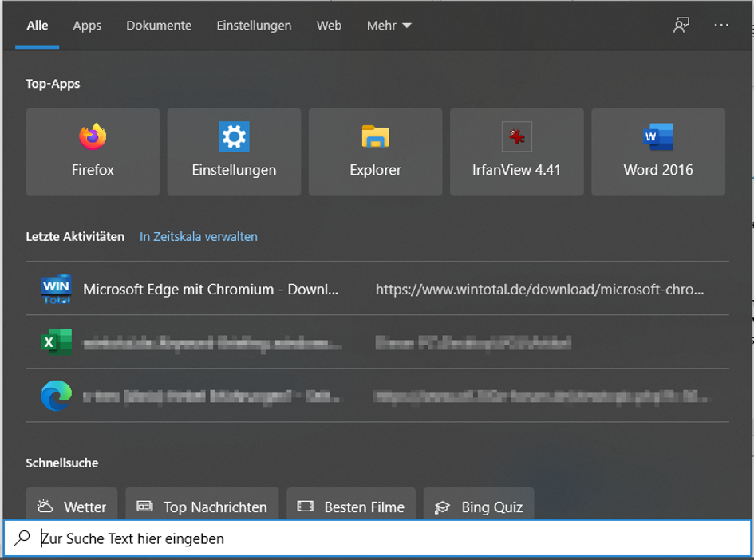Click the newspaper icon on Top Nachrichten
The image size is (754, 560).
point(144,507)
